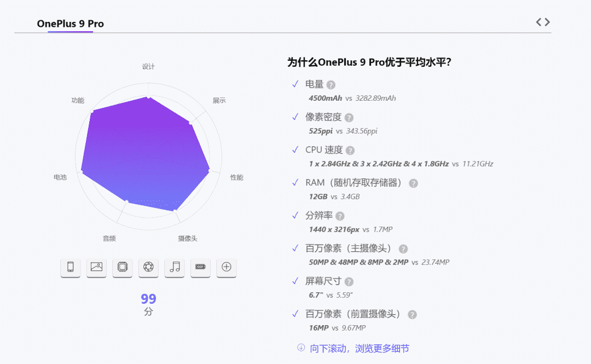Click the phone design category icon
Screen dimensions: 591x364
pyautogui.click(x=70, y=267)
